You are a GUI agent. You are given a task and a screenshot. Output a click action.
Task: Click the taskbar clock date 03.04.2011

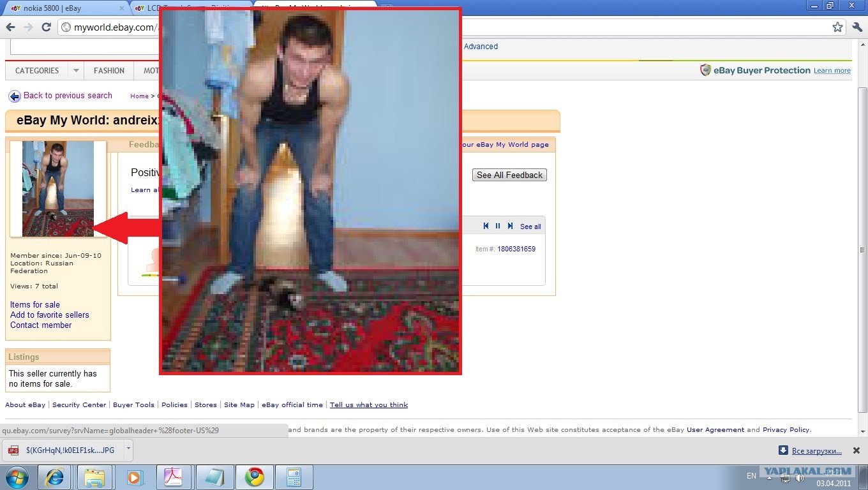(x=834, y=482)
